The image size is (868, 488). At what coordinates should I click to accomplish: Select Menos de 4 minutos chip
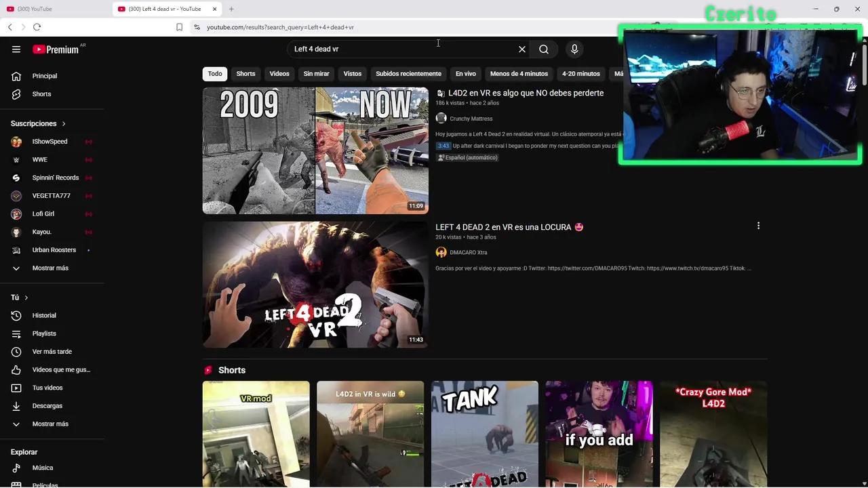point(519,74)
